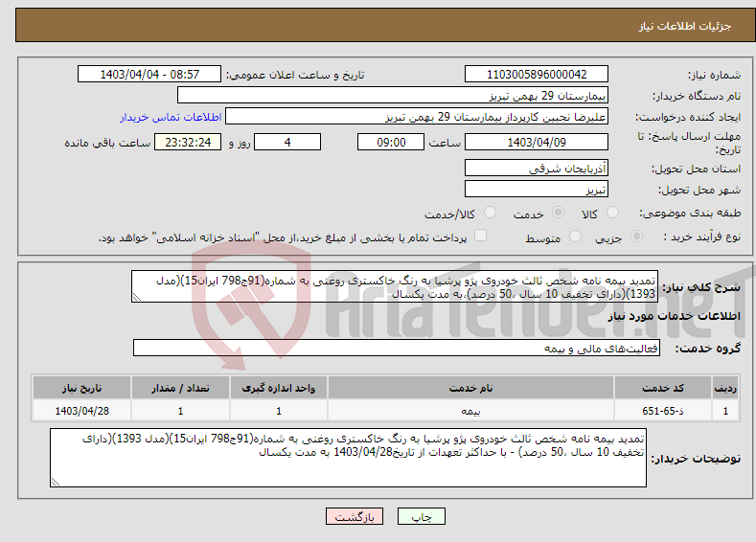Screen dimensions: 756x542
Task: Click the buyer name field بیمارستان 29 بهمن تبریز
Action: point(393,96)
